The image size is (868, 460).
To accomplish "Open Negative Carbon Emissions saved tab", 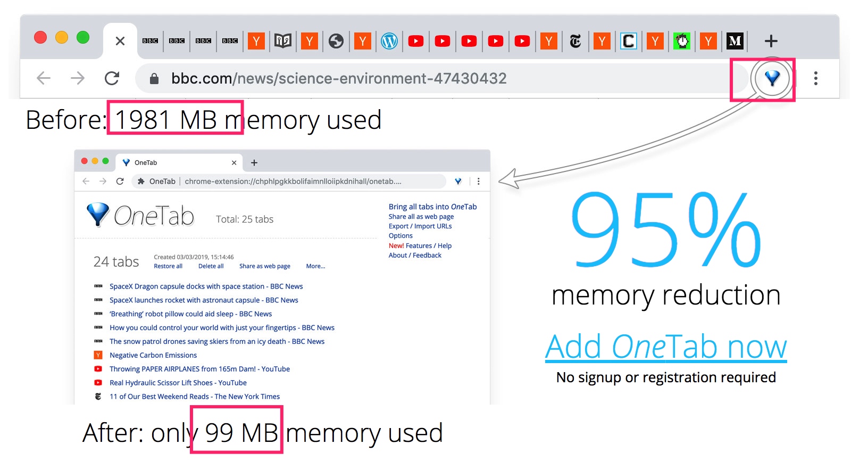I will point(153,355).
